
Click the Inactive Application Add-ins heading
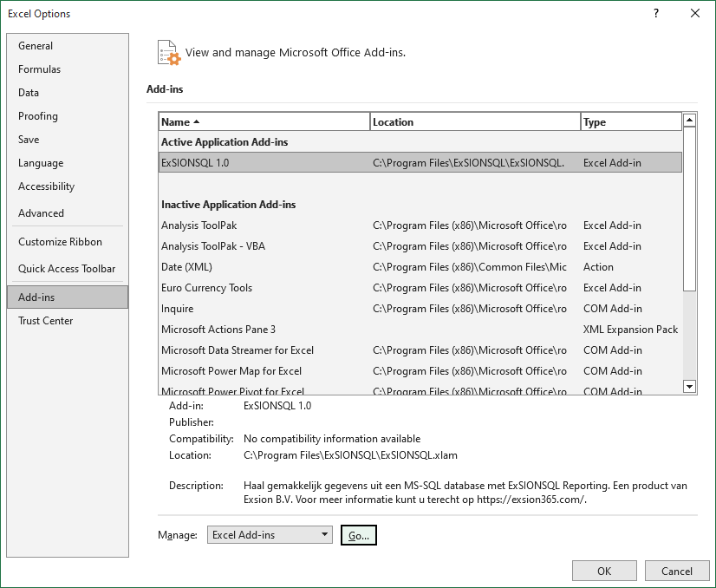coord(228,205)
